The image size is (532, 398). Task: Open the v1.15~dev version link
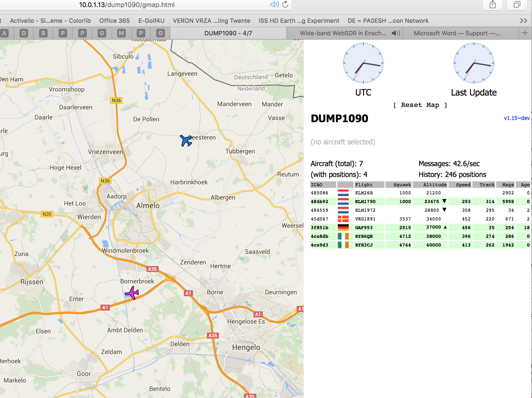click(517, 118)
